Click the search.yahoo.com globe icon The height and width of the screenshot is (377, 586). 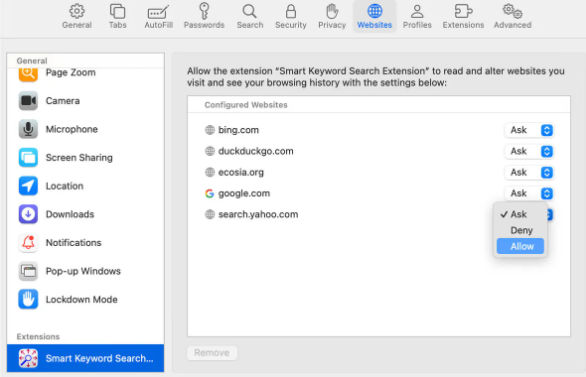(210, 214)
